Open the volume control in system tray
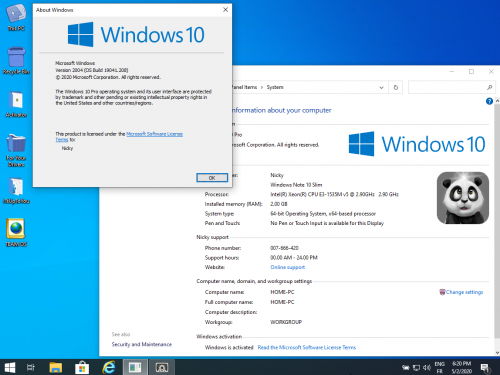 click(x=427, y=368)
